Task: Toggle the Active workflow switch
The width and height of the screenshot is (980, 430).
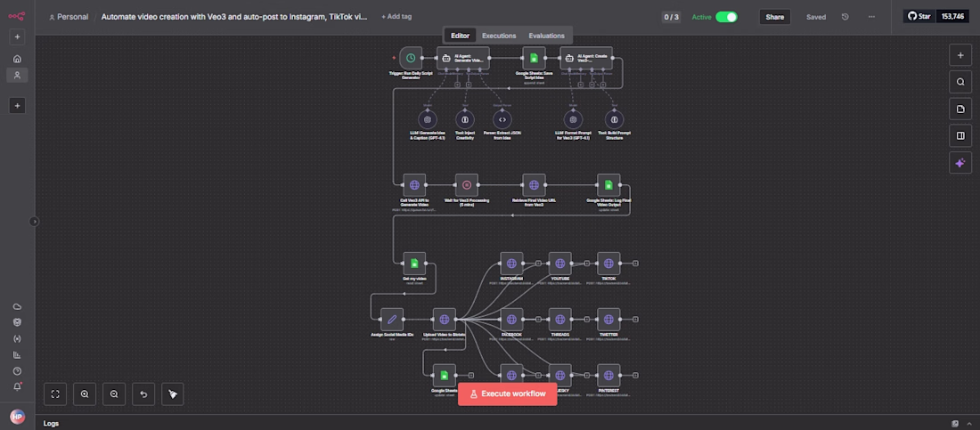Action: [726, 17]
